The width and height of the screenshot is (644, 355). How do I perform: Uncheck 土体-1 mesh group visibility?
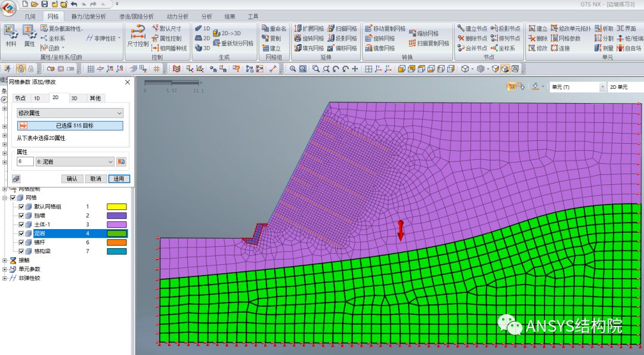click(x=21, y=224)
